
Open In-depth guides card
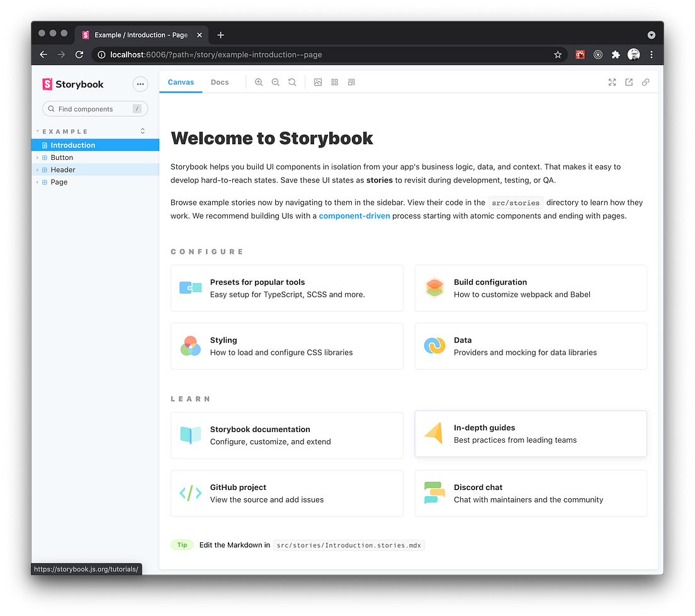531,434
